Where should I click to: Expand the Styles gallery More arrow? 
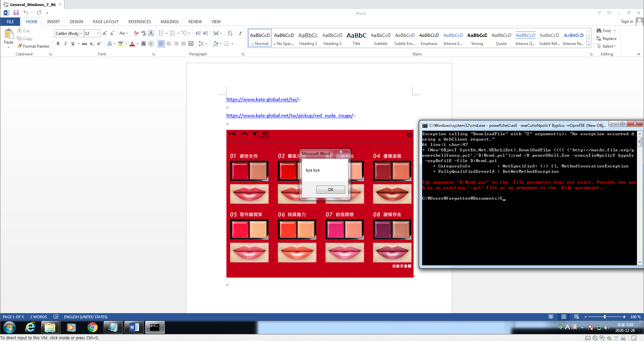pos(589,45)
